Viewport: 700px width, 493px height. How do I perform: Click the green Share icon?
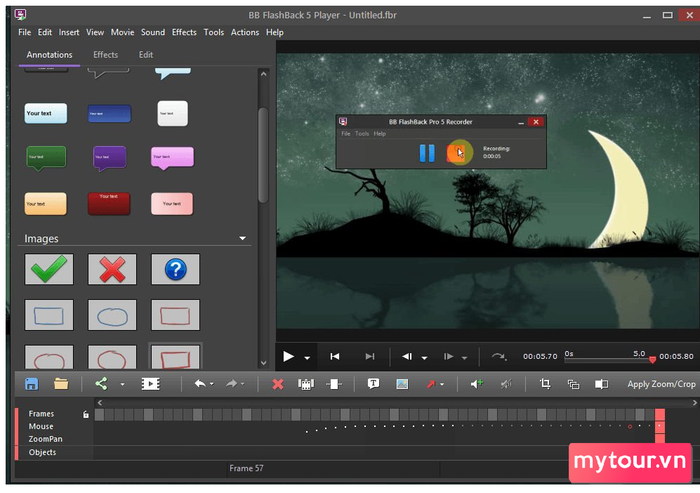(x=101, y=384)
